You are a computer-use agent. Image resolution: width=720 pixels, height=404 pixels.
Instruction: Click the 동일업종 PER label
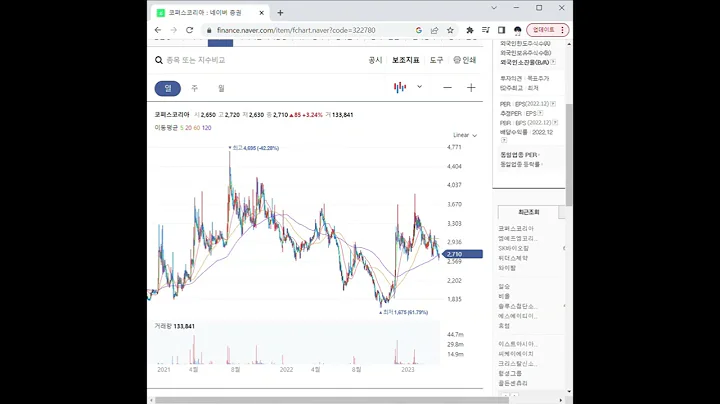519,155
